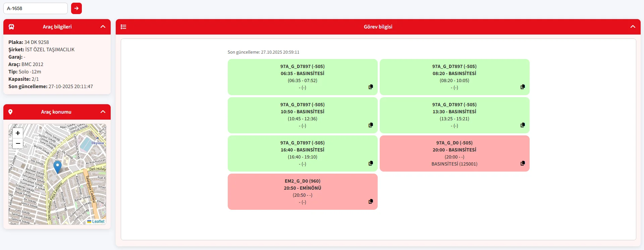Screen dimensions: 644x250
Task: Click the bus icon in Araç bilgileri header
Action: [x=11, y=27]
